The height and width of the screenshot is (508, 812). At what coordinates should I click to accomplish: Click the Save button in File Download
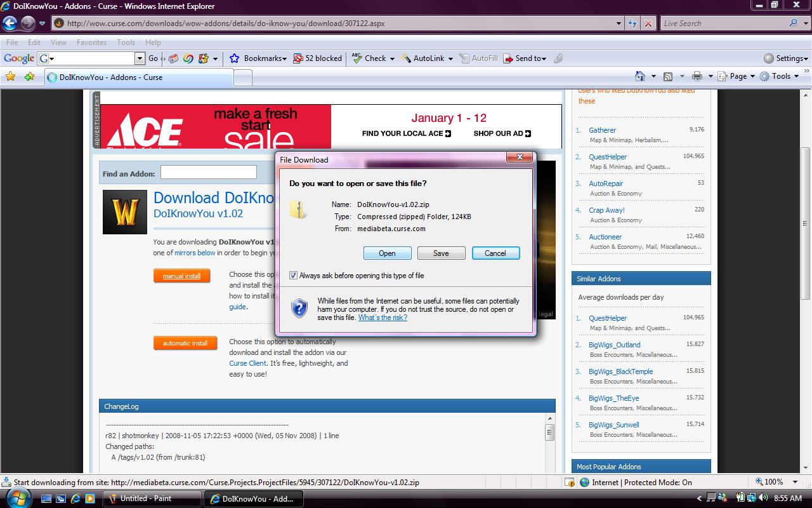click(x=441, y=253)
